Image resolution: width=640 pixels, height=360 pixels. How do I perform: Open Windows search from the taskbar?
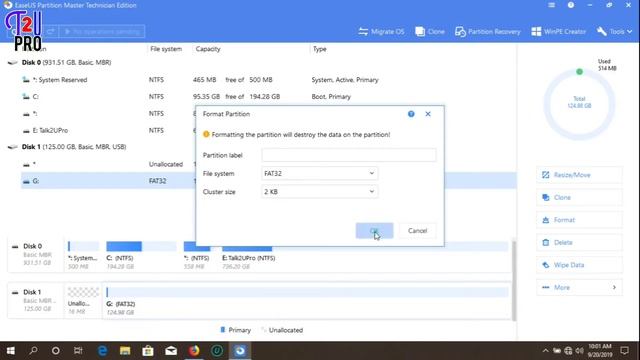pyautogui.click(x=33, y=351)
